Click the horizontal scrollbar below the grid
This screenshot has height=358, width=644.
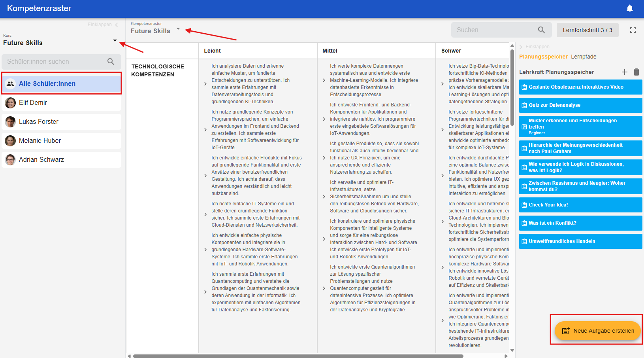click(x=298, y=356)
